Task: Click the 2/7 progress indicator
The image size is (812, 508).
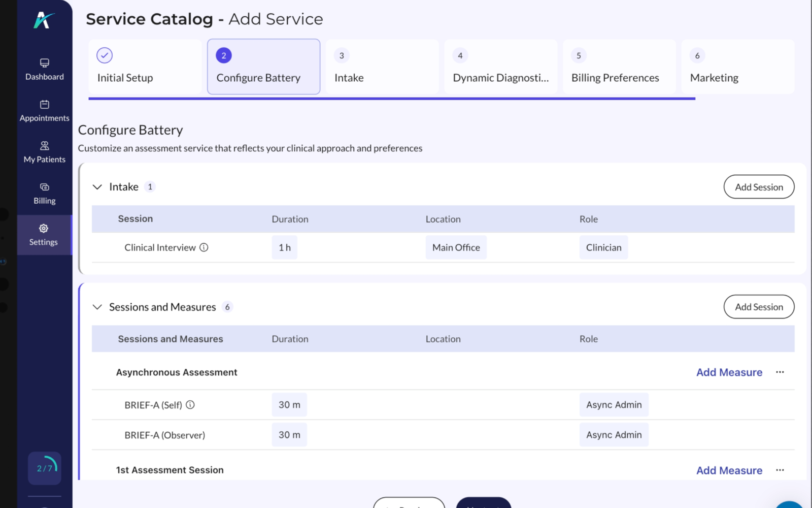Action: tap(45, 468)
